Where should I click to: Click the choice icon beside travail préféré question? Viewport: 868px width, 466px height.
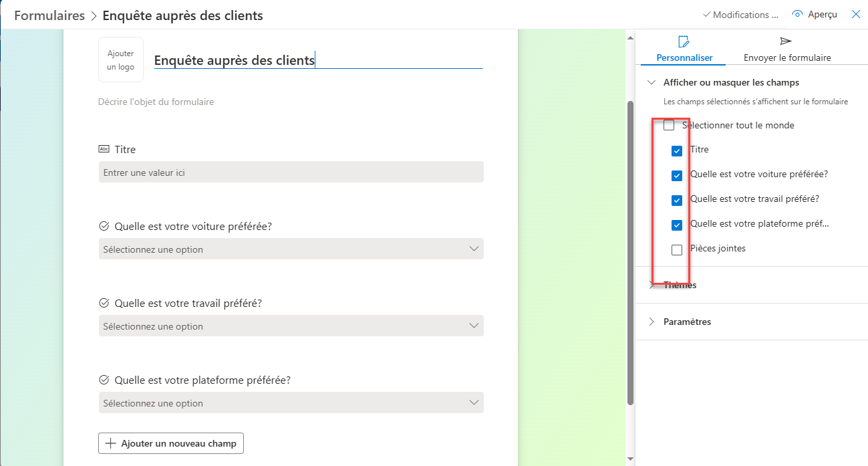click(104, 303)
